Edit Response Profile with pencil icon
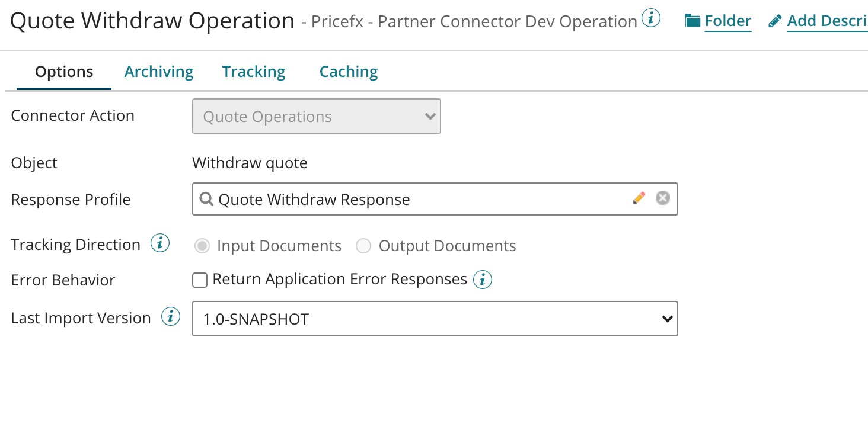This screenshot has height=430, width=868. click(639, 198)
